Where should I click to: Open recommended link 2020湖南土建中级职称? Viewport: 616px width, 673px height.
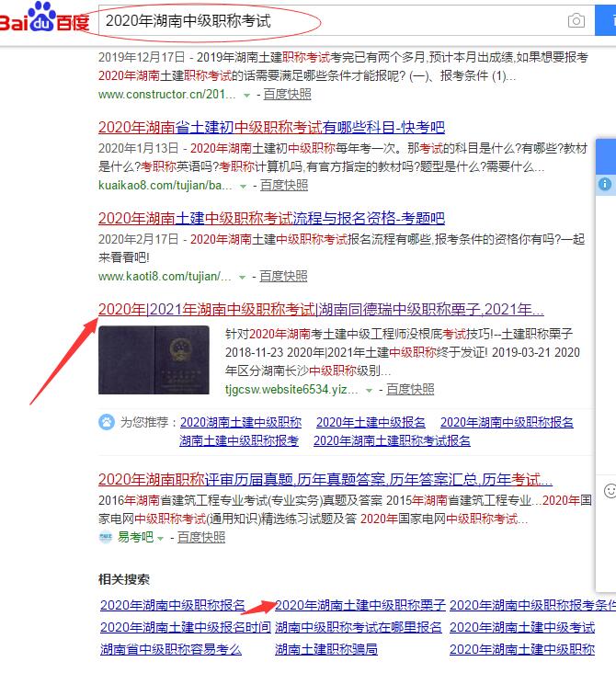(241, 422)
